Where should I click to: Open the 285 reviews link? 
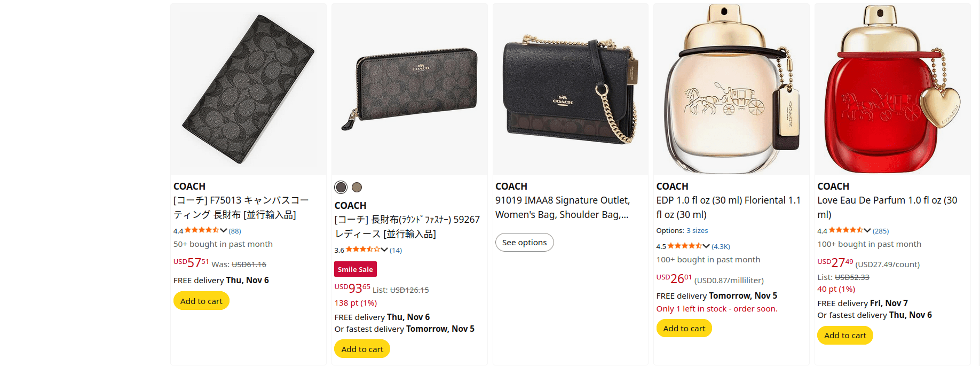[880, 231]
